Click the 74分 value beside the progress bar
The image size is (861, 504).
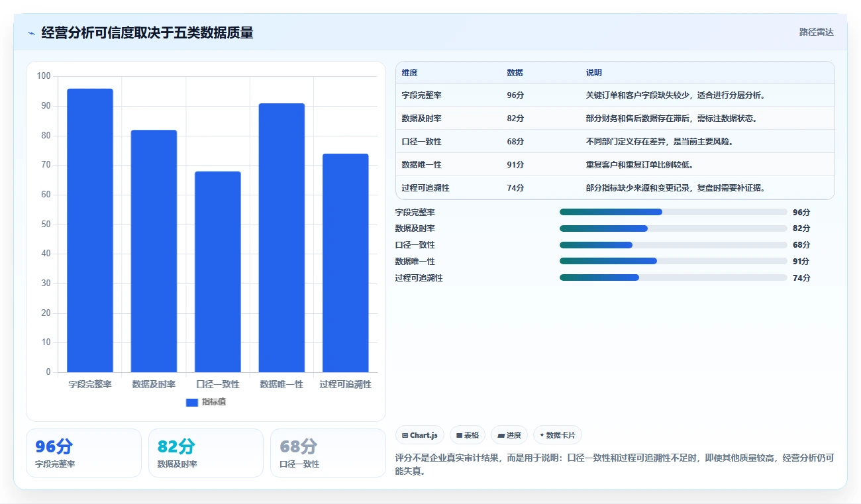click(x=801, y=278)
